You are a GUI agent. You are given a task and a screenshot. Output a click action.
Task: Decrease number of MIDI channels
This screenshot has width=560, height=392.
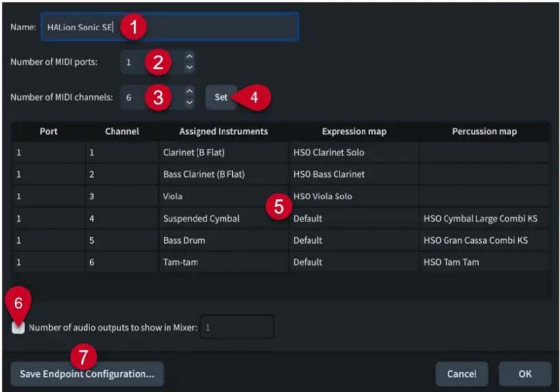(189, 102)
